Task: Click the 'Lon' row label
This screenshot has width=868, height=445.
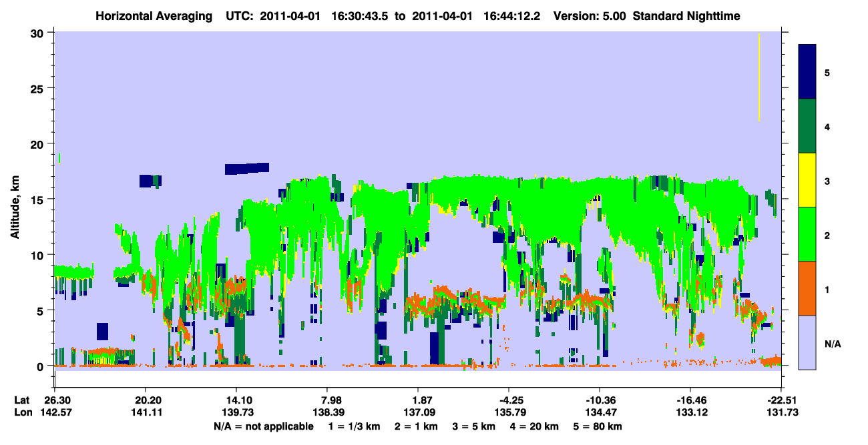Action: click(23, 412)
